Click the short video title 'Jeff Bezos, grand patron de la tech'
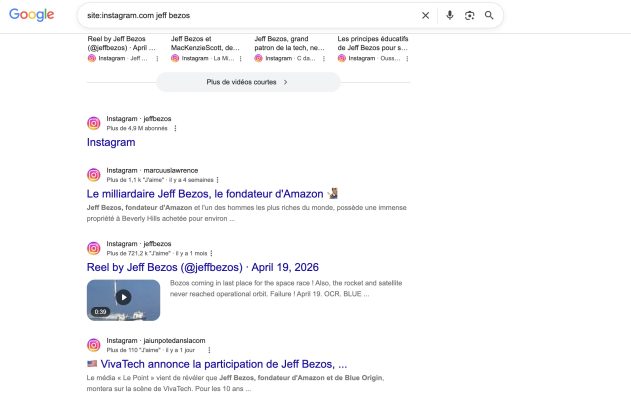631x400 pixels. [289, 43]
